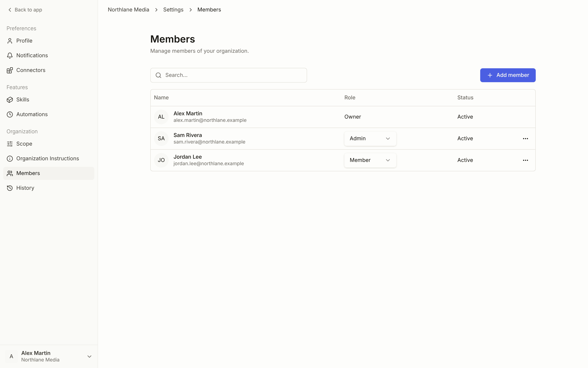
Task: Click the History icon in sidebar
Action: [10, 188]
